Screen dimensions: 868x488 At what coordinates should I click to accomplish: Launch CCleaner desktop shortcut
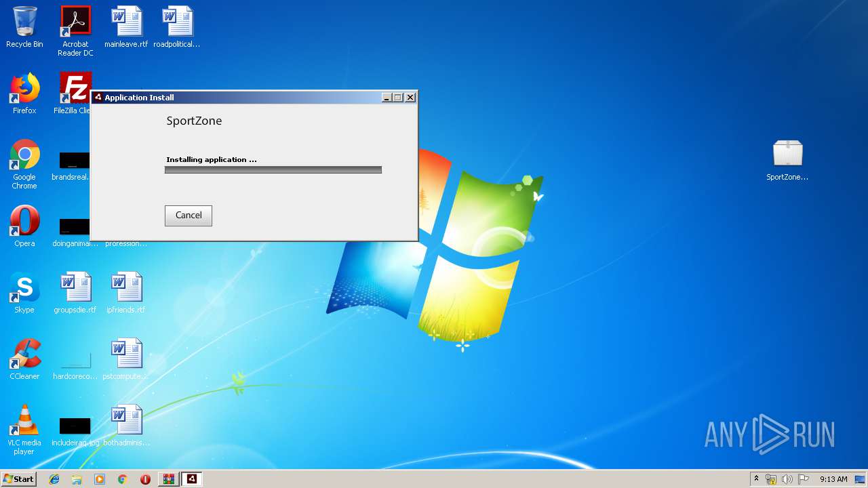coord(24,359)
